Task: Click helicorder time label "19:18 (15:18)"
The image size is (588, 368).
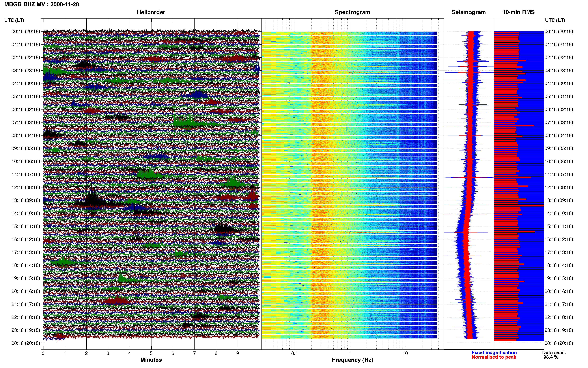Action: click(26, 278)
